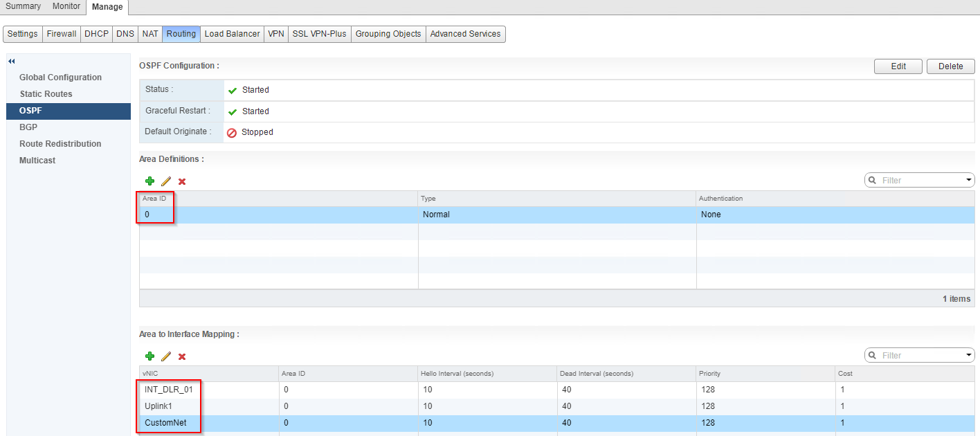Select the Area ID 0 row
Screen dimensions: 980x436
[x=277, y=215]
